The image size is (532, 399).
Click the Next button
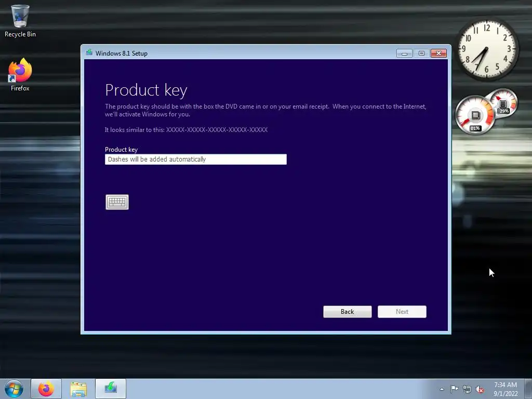(x=402, y=312)
